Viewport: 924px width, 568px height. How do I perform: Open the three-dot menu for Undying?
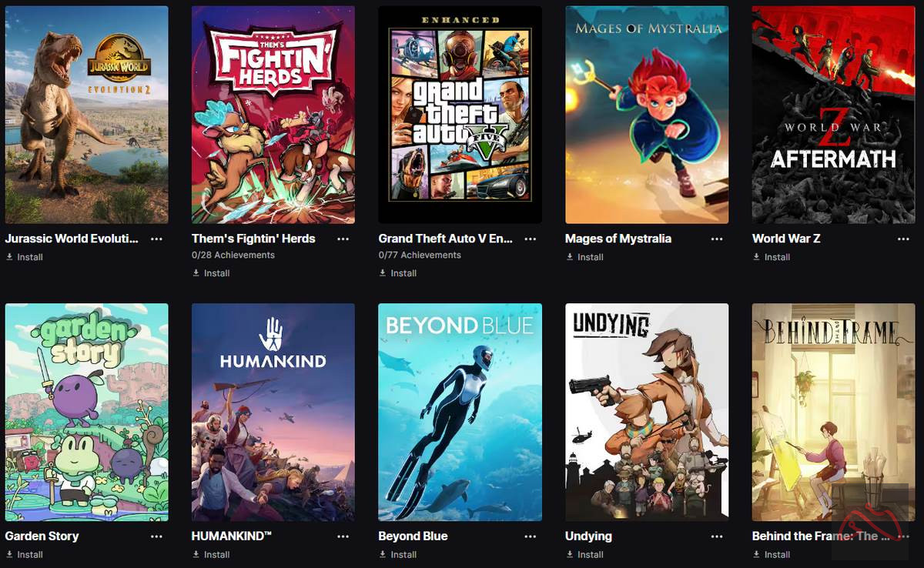[x=717, y=536]
